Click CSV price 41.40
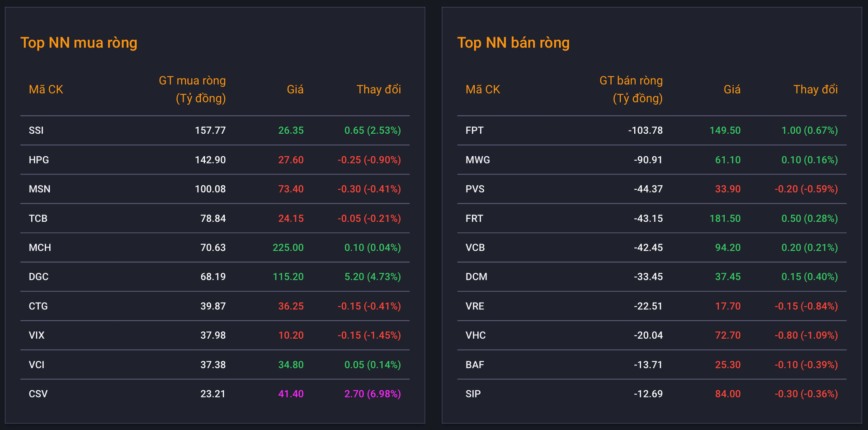The width and height of the screenshot is (868, 430). [291, 394]
